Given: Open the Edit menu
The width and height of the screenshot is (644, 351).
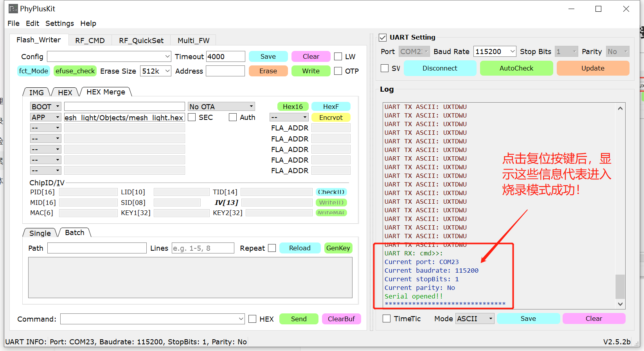Looking at the screenshot, I should pyautogui.click(x=32, y=24).
